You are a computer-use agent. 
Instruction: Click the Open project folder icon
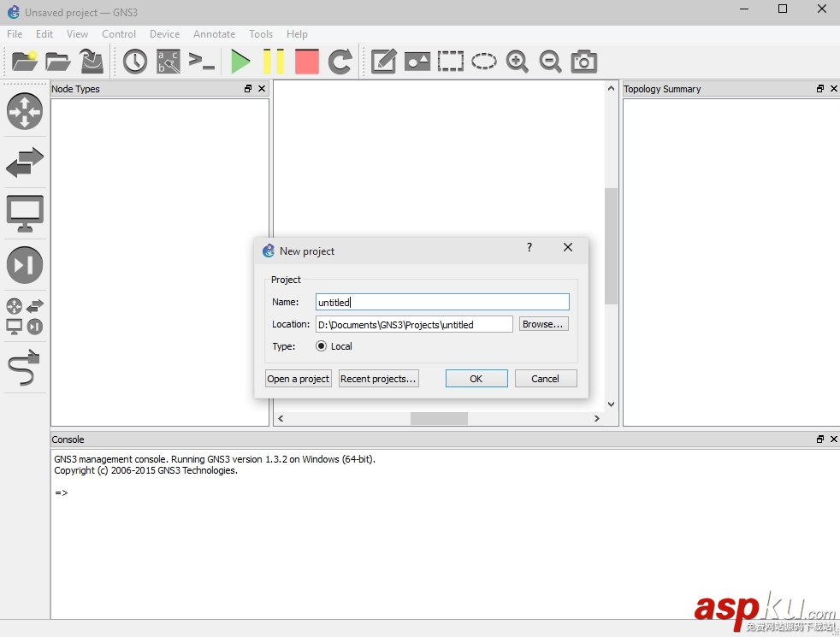[58, 62]
